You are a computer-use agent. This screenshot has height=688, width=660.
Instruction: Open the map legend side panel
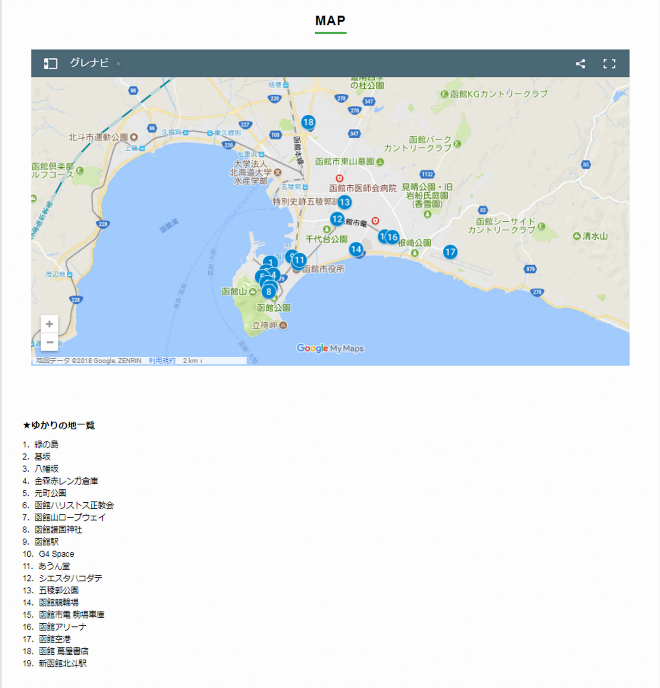pos(50,64)
